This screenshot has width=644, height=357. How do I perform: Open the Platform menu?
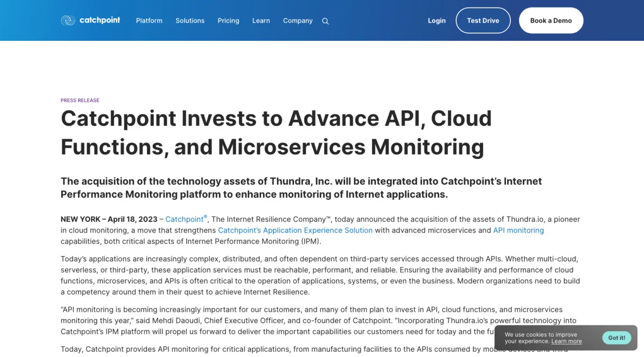tap(149, 20)
